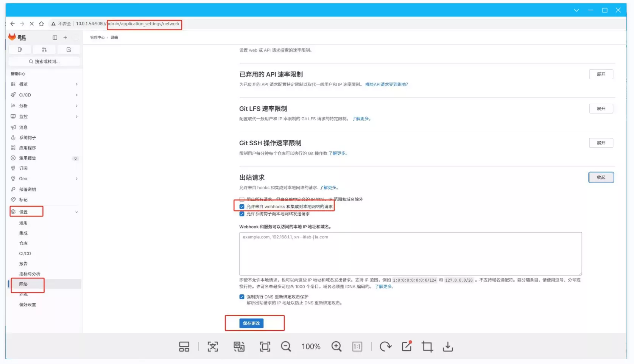Collapse the outbound requests section
Image resolution: width=634 pixels, height=364 pixels.
point(601,177)
